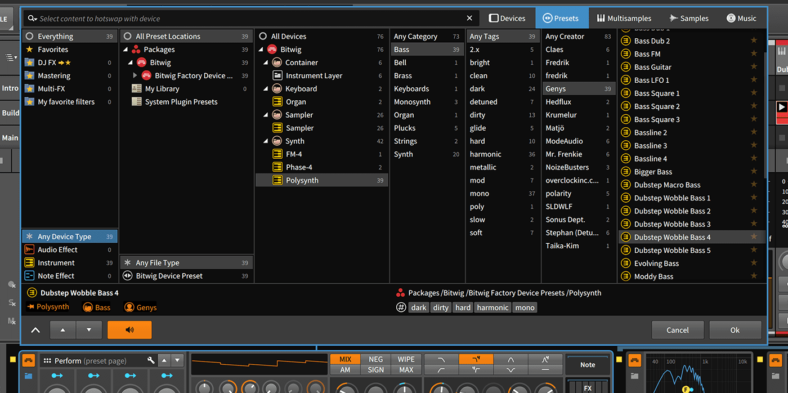Select the Genys creator filter row
The width and height of the screenshot is (788, 393).
[579, 88]
